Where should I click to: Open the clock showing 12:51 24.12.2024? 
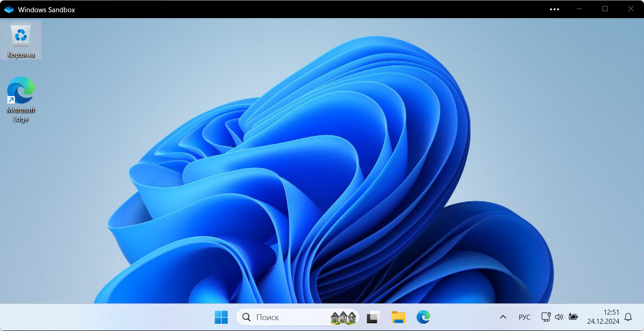click(603, 317)
